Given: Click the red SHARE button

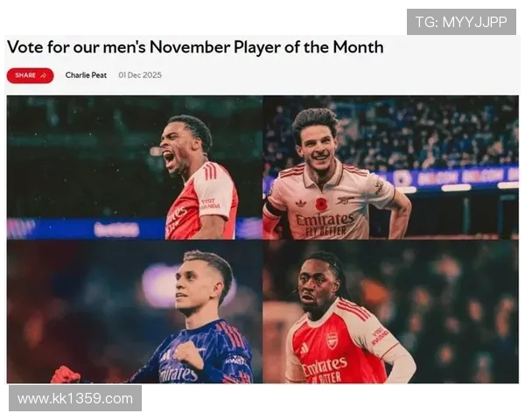Looking at the screenshot, I should click(30, 75).
